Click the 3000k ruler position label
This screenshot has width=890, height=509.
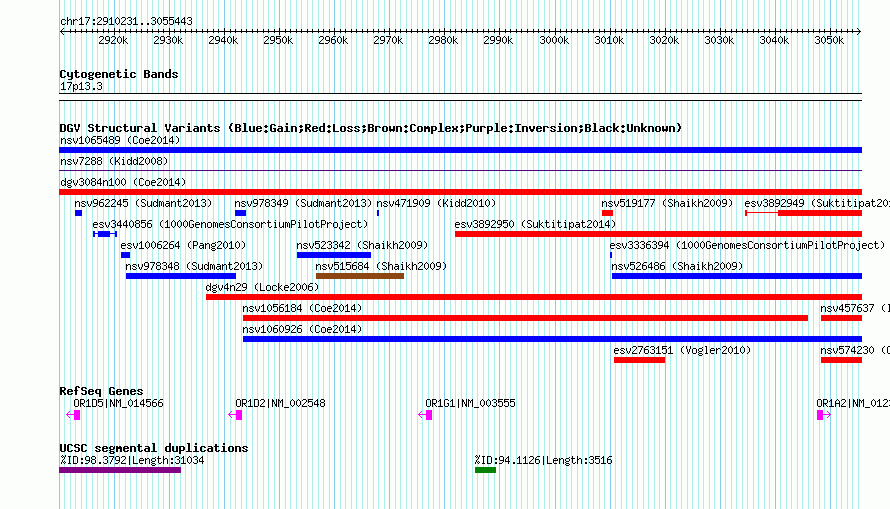coord(553,40)
